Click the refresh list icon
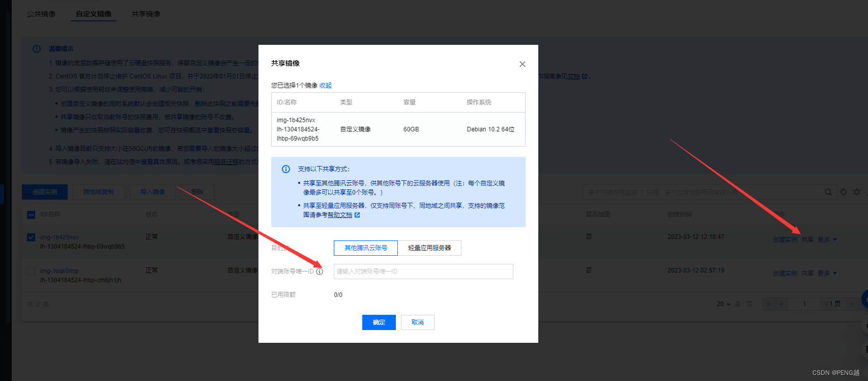The width and height of the screenshot is (868, 381). tap(844, 192)
